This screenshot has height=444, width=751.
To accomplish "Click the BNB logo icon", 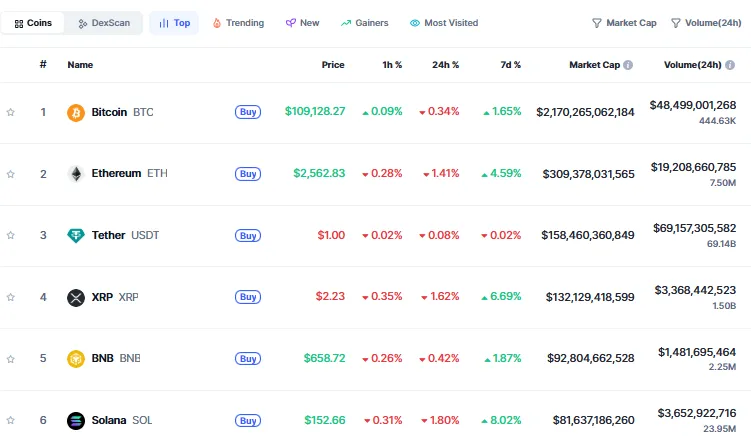I will [76, 358].
